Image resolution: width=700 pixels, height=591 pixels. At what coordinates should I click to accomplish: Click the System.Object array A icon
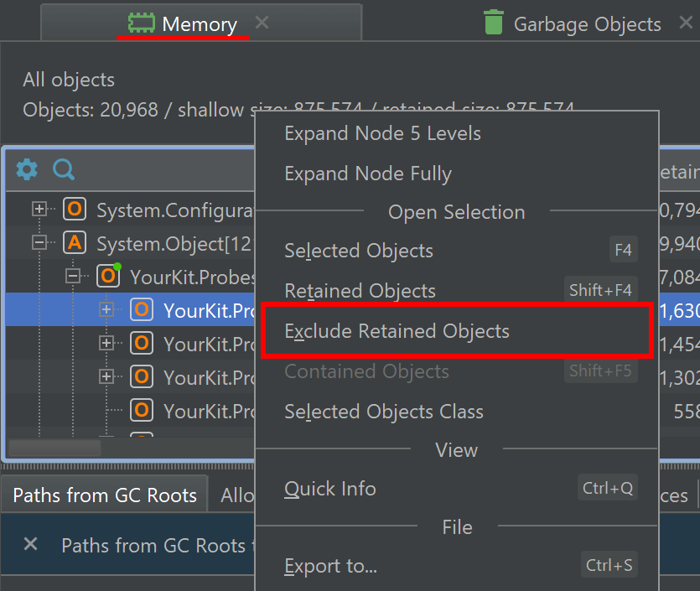point(75,243)
